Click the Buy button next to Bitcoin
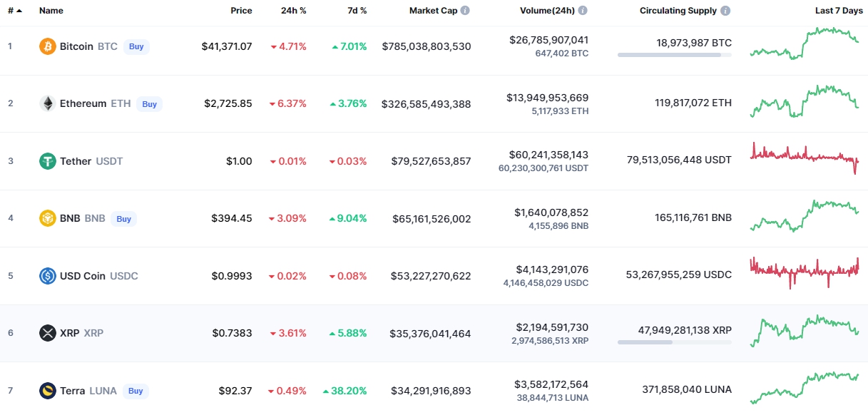 [x=136, y=46]
